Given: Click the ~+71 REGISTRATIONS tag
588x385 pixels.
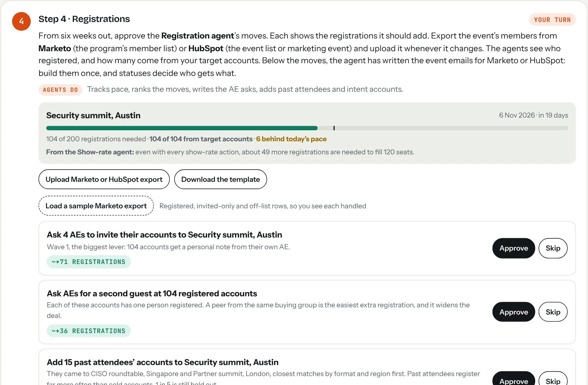Looking at the screenshot, I should (x=89, y=262).
